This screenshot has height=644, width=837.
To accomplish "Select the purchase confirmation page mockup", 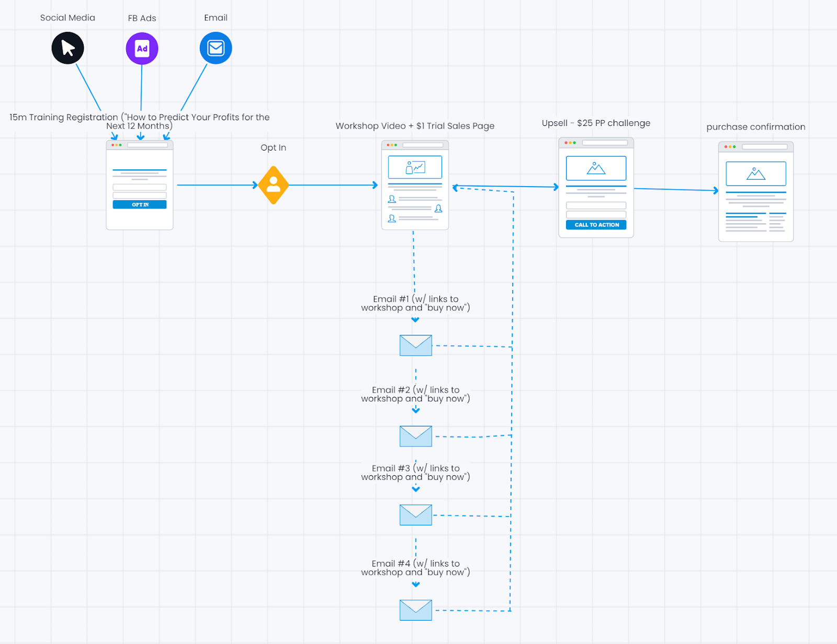I will click(x=756, y=191).
